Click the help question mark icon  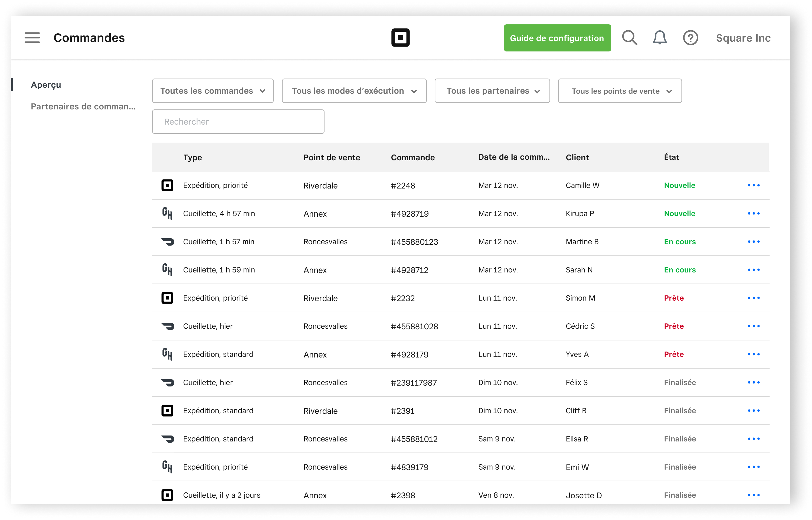click(x=690, y=37)
